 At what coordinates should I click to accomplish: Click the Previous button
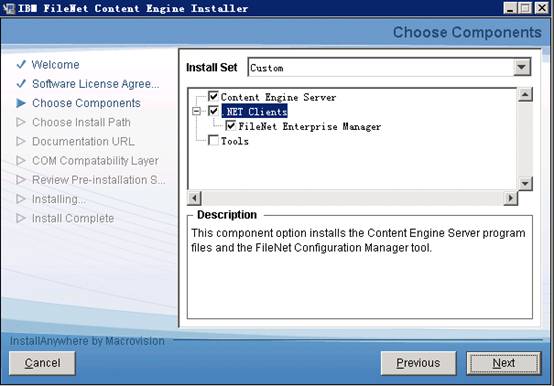point(418,363)
